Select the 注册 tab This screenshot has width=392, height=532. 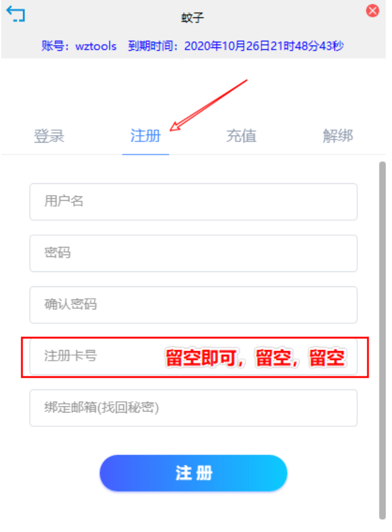tap(145, 136)
